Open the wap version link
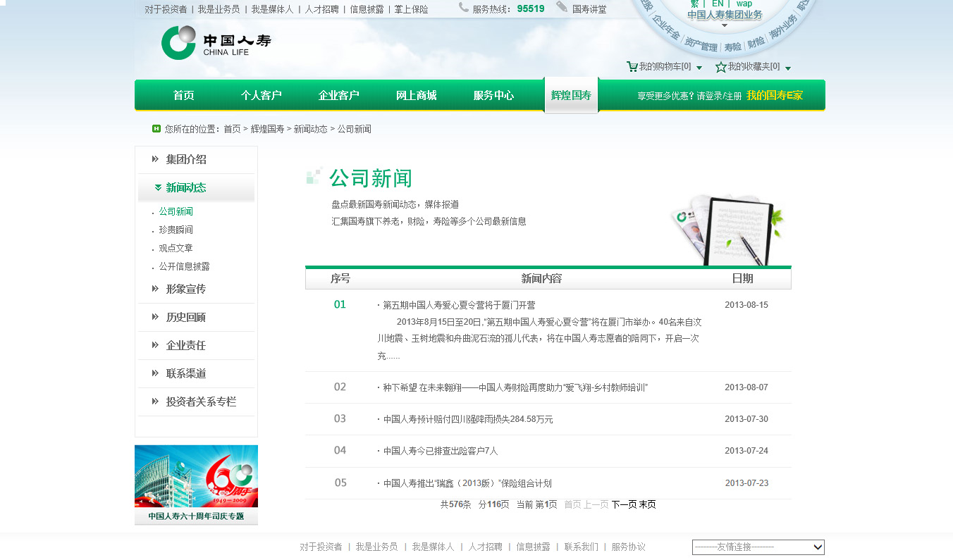 (744, 4)
